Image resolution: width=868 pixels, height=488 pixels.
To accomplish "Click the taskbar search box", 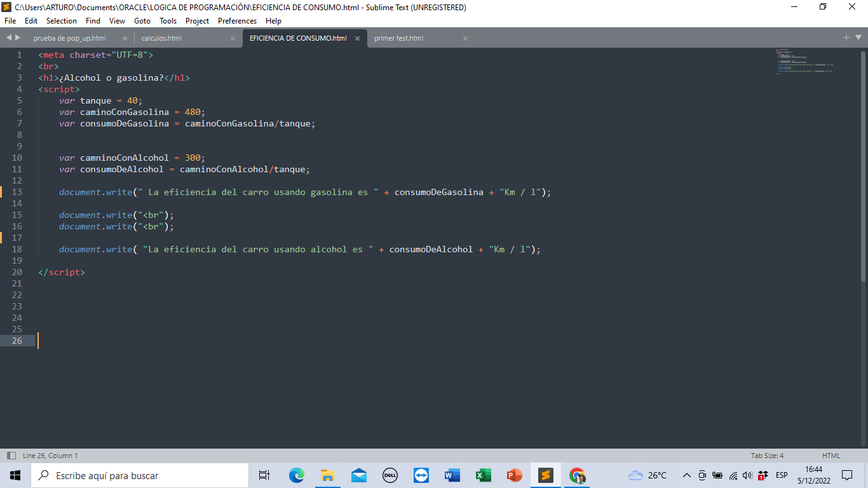I will [x=140, y=475].
